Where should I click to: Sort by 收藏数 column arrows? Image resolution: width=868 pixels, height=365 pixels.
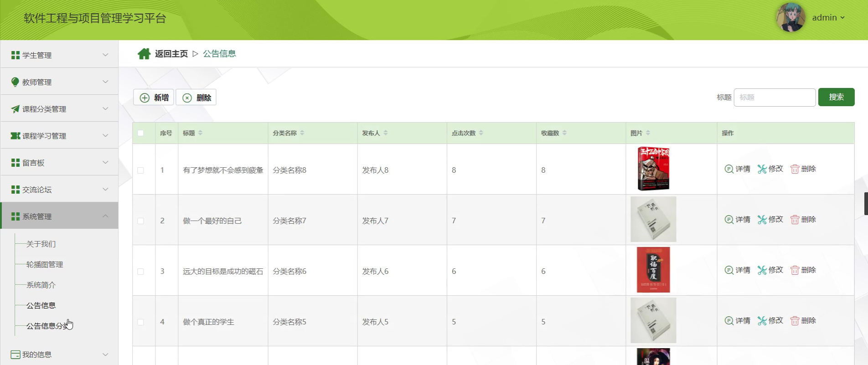[x=564, y=133]
